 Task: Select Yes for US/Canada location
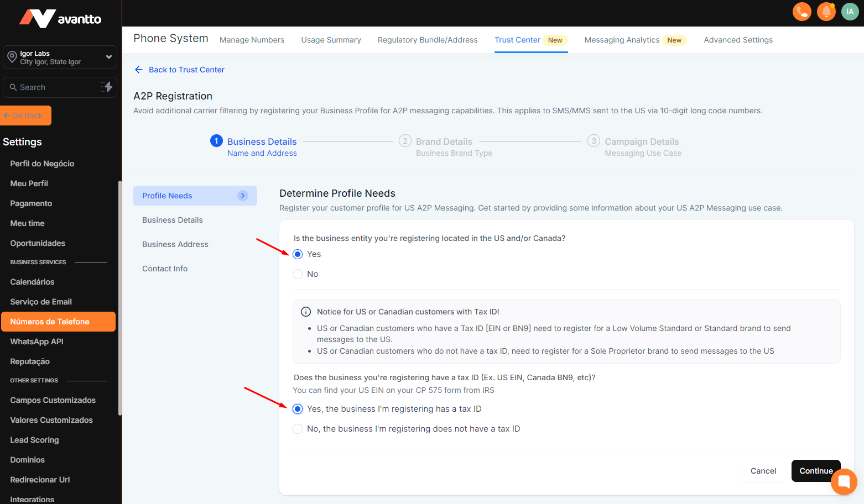point(298,254)
